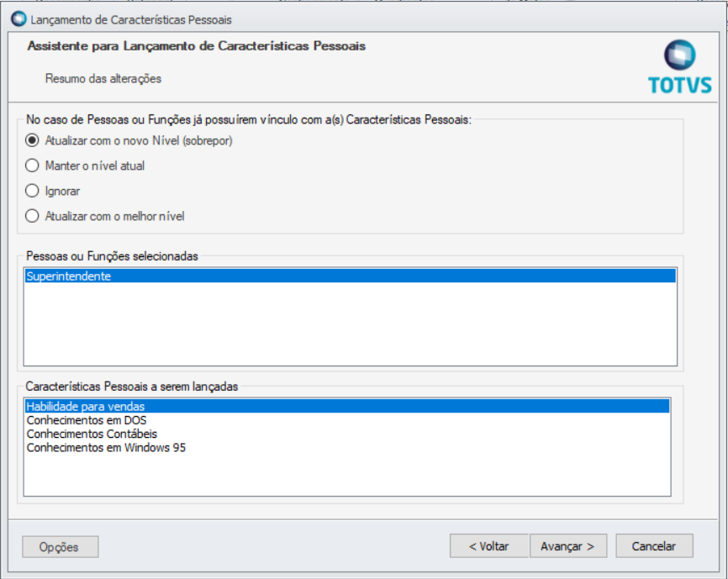Click empty space in 'Pessoas ou Funções selecionadas' list
Viewport: 728px width, 579px height.
point(350,324)
